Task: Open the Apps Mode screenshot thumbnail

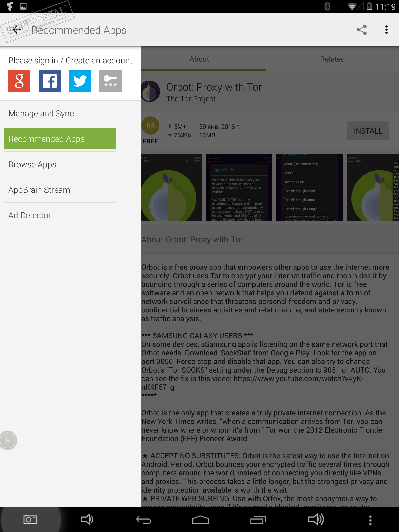Action: click(x=239, y=187)
